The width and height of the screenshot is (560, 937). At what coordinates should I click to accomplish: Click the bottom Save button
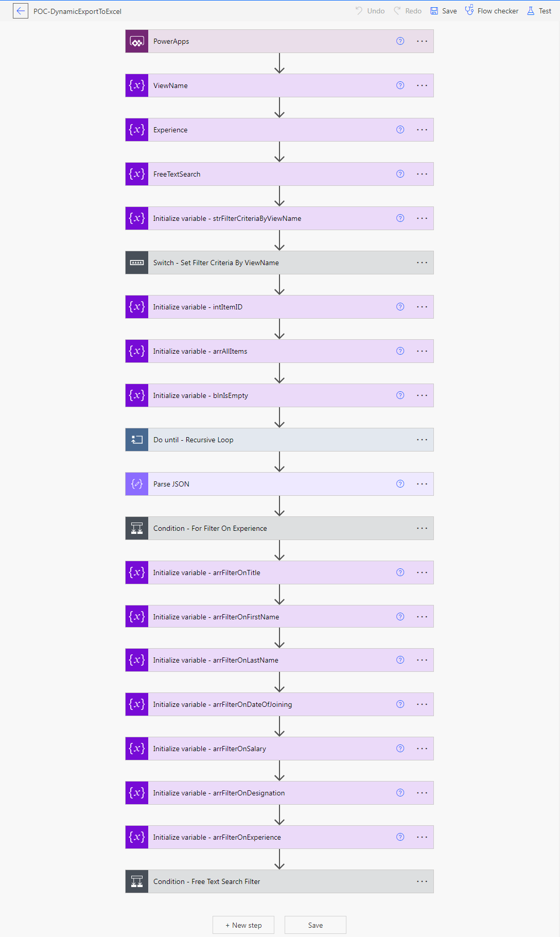pyautogui.click(x=316, y=925)
